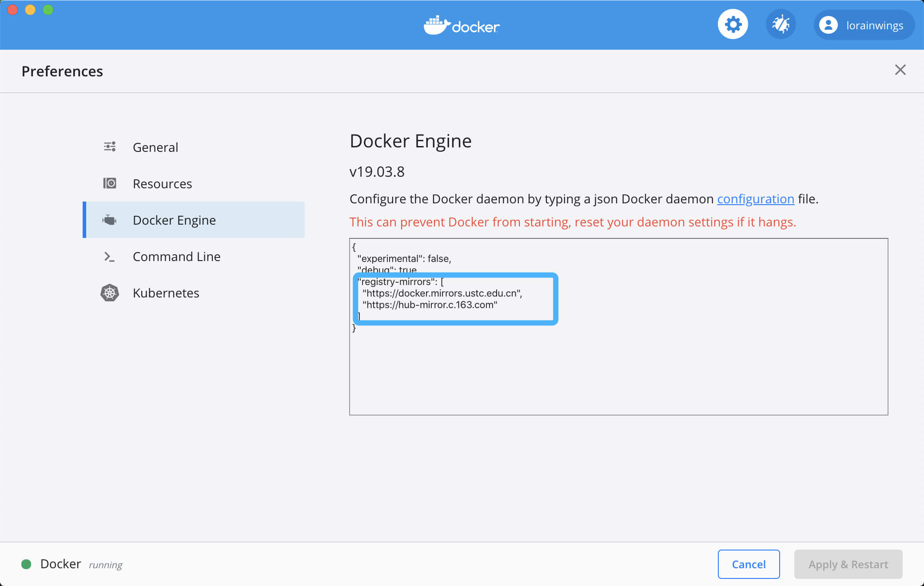Click Apply & Restart

848,564
